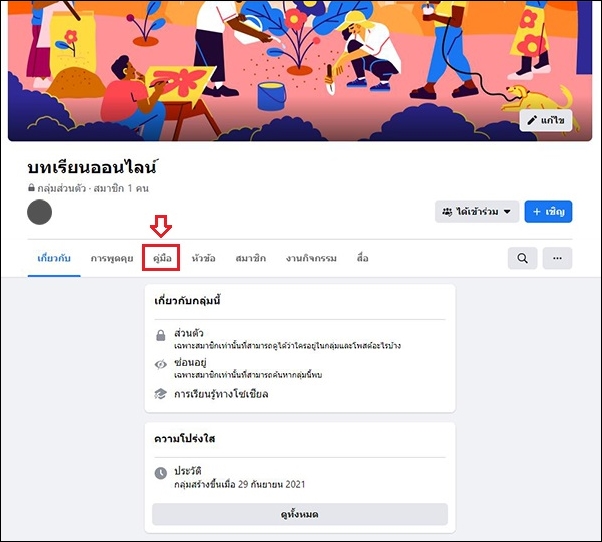Click the grey member avatar circle
The image size is (602, 542).
point(40,212)
